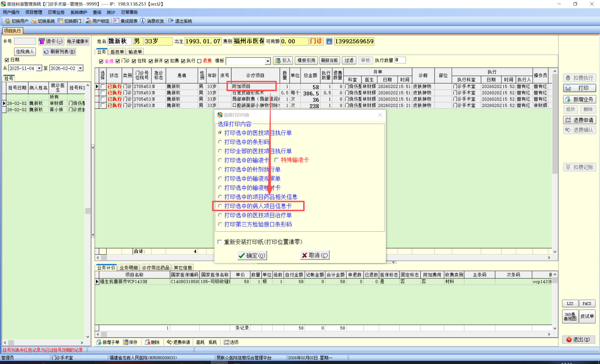Click the 新增业务 add business icon
This screenshot has height=364, width=600.
(568, 99)
